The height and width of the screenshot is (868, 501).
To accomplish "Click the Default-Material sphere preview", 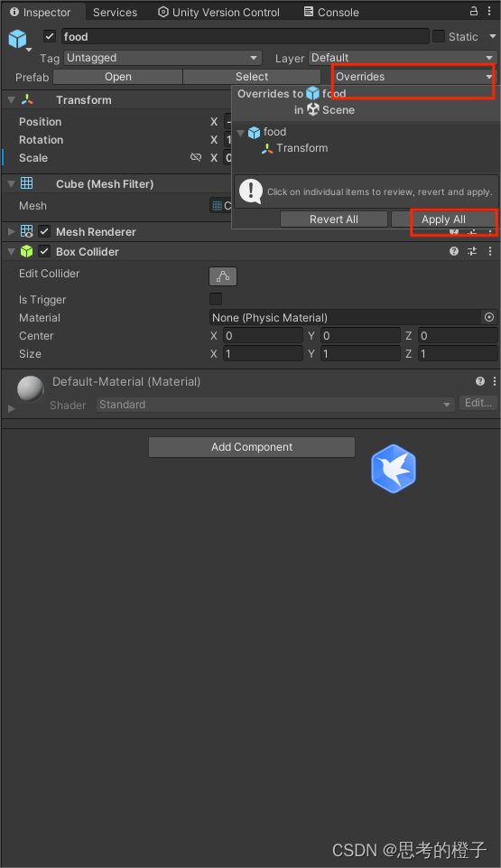I will coord(31,389).
